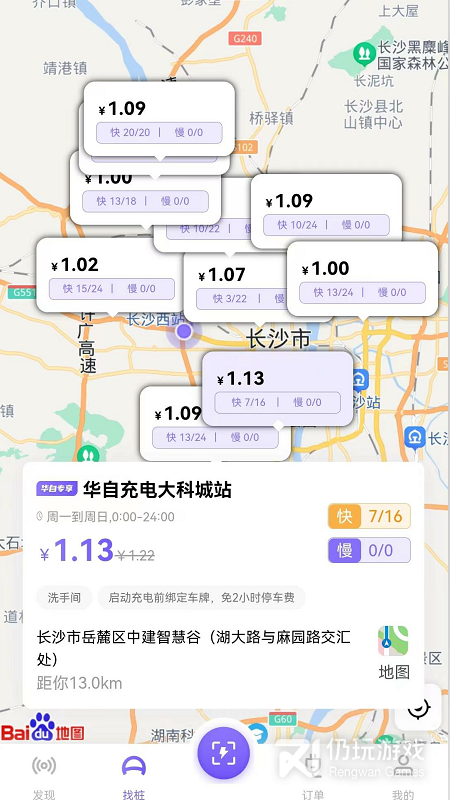Tap the metro station icon near 长沙站
The image size is (450, 800).
tap(360, 379)
